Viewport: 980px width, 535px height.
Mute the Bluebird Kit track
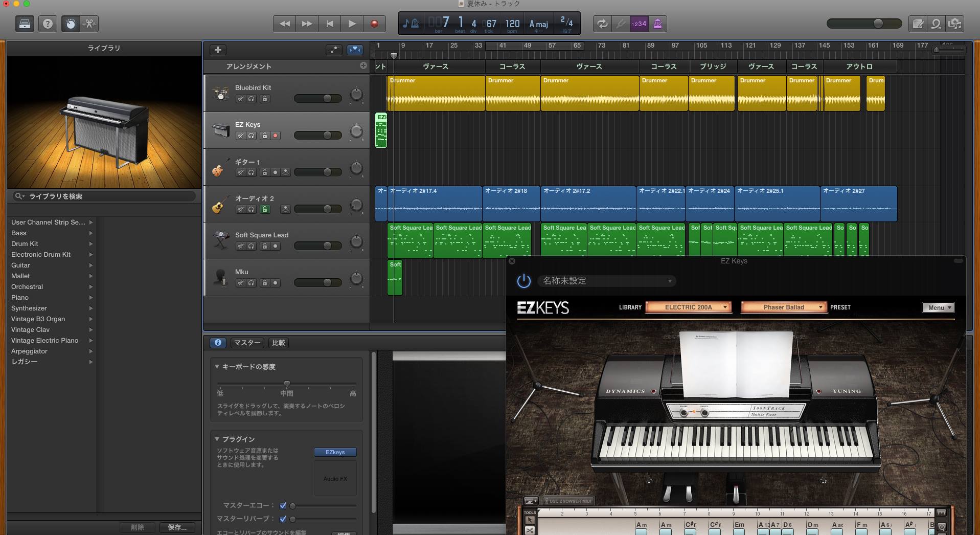pyautogui.click(x=240, y=99)
